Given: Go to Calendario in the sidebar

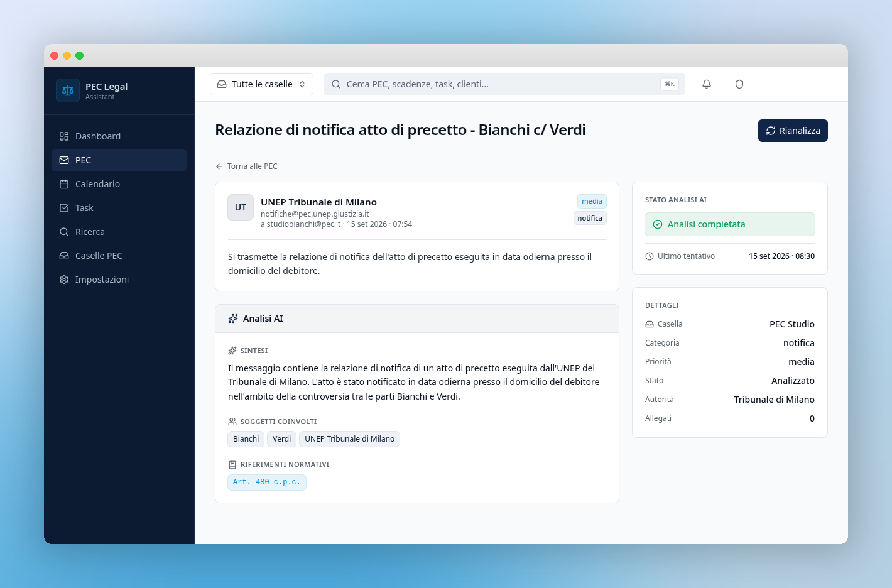Looking at the screenshot, I should click(x=119, y=184).
